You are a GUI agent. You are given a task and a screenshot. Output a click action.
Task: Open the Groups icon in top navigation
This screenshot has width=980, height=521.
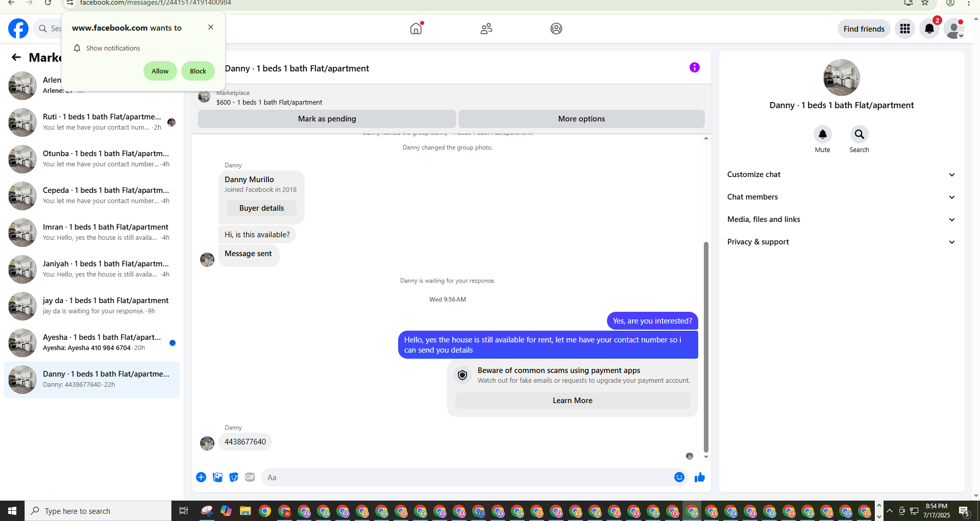tap(556, 29)
